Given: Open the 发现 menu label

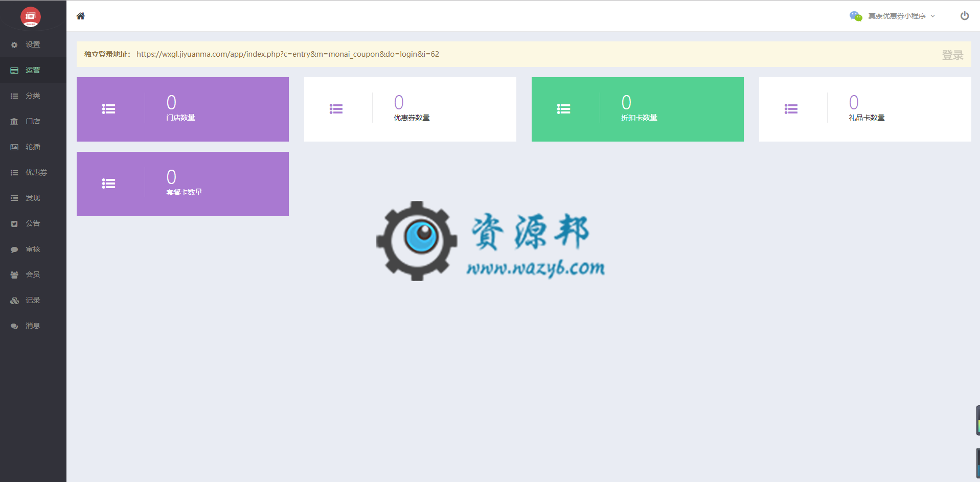Looking at the screenshot, I should point(33,198).
